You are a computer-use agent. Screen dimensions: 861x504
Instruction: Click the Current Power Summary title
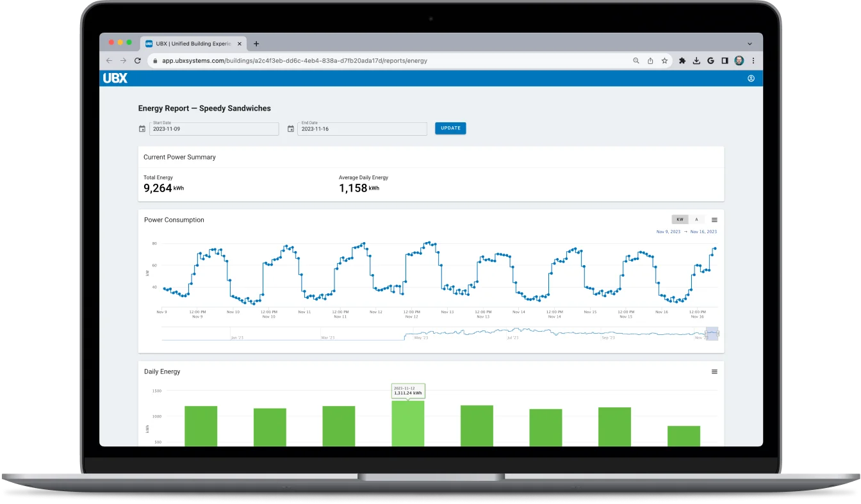pyautogui.click(x=179, y=157)
